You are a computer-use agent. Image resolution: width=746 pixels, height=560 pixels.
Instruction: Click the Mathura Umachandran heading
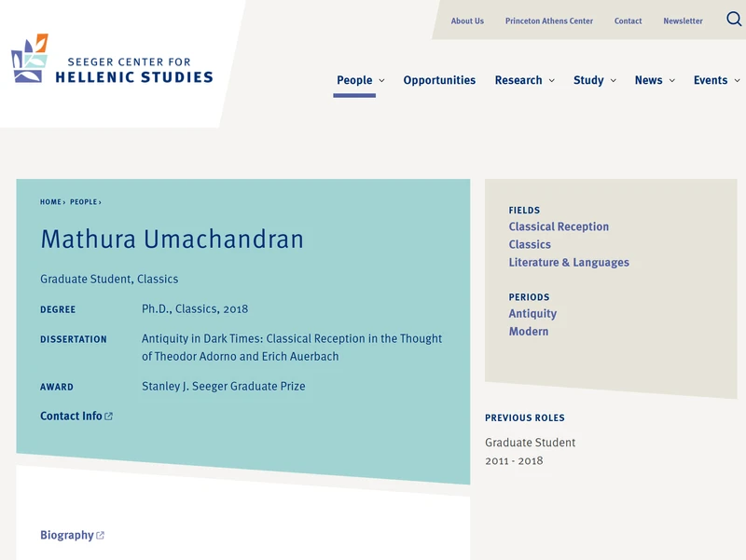pyautogui.click(x=172, y=239)
